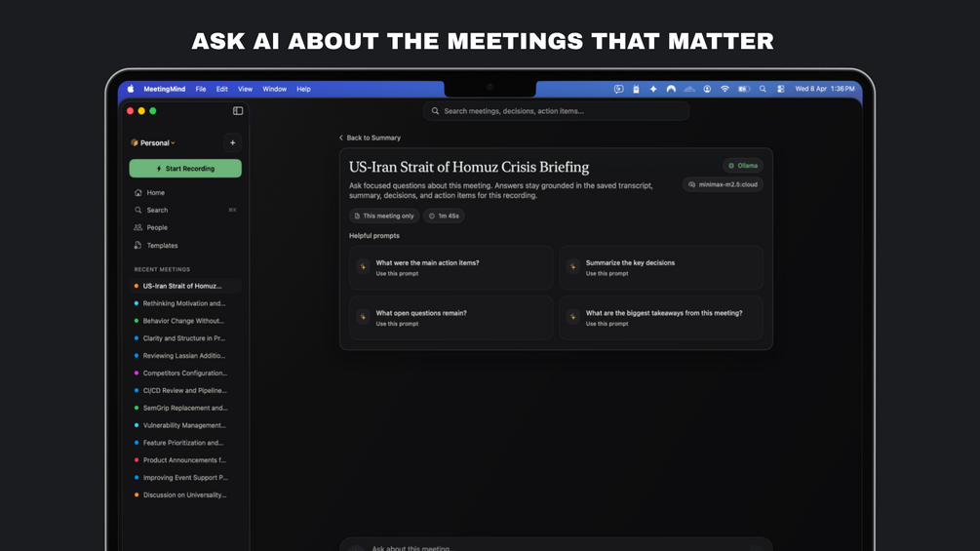Screen dimensions: 980x551
Task: Open Spotlight search in menu bar
Action: coord(763,90)
